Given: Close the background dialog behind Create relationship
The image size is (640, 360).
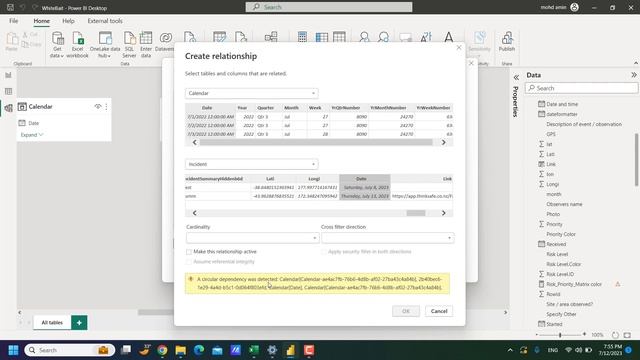Looking at the screenshot, I should (x=471, y=63).
